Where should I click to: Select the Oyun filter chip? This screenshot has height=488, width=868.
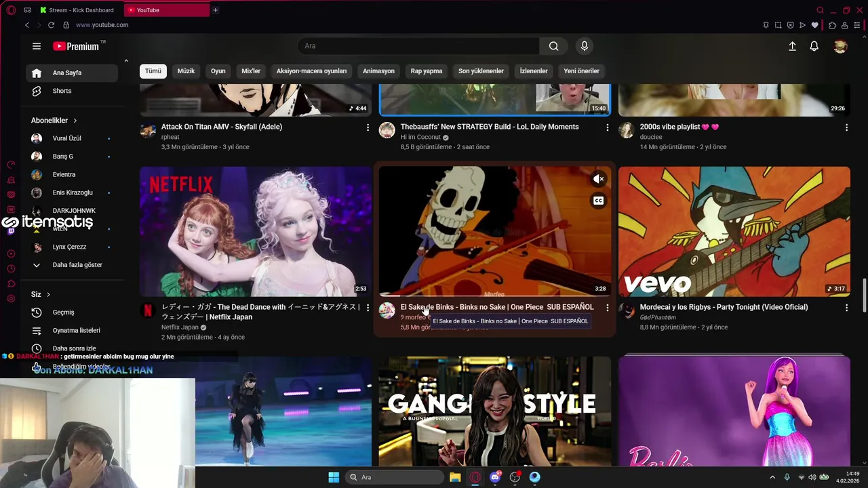(x=218, y=71)
